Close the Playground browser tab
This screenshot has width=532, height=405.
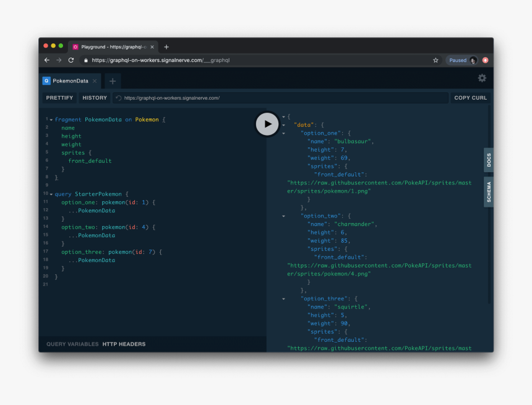coord(152,47)
